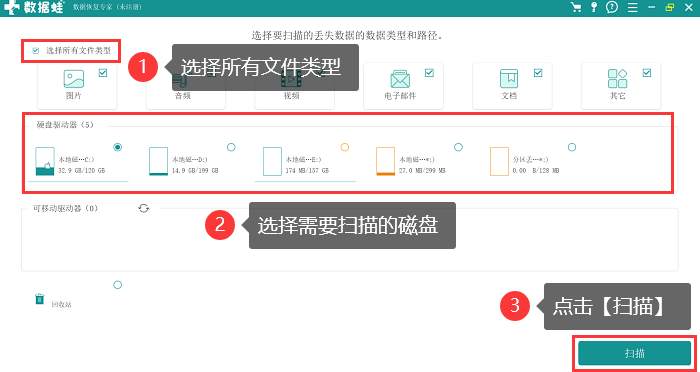Screen dimensions: 700x372
Task: Minimize the data recovery window
Action: point(652,7)
